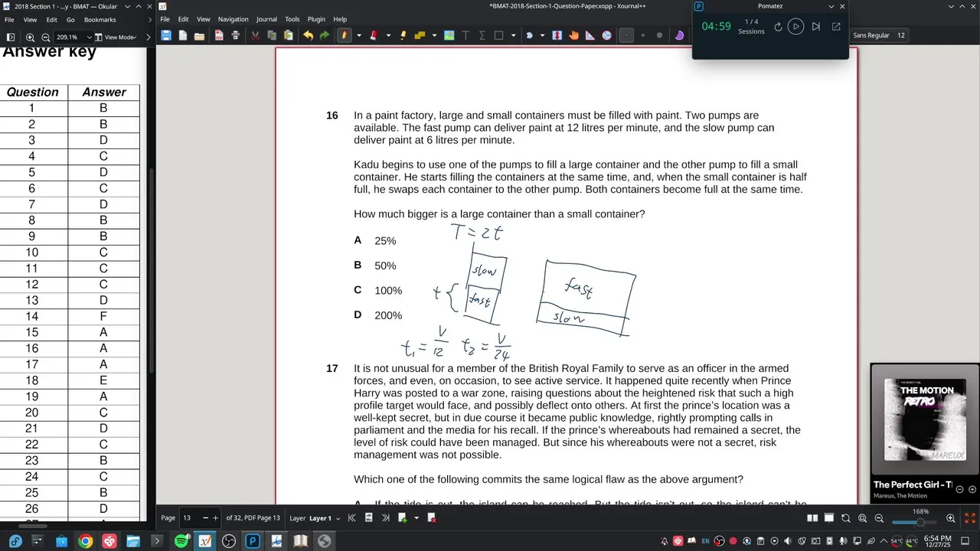This screenshot has height=551, width=980.
Task: Reset the Pomatez timer
Action: [x=778, y=27]
